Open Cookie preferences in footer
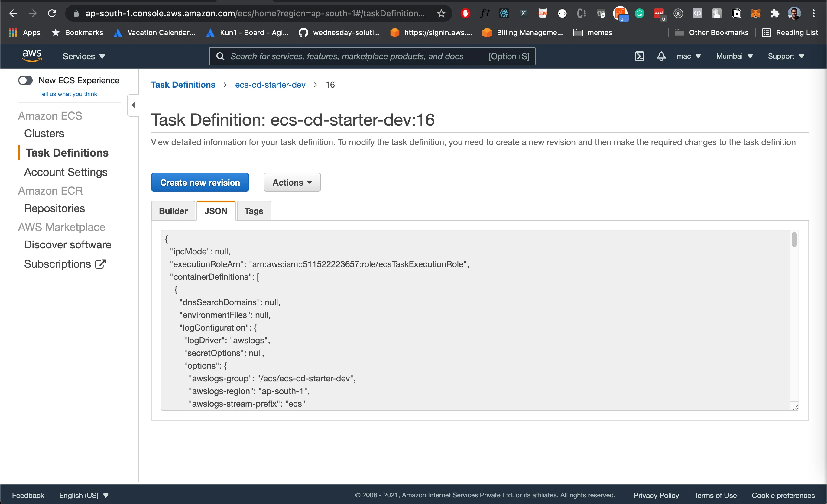This screenshot has width=827, height=504. [x=783, y=495]
